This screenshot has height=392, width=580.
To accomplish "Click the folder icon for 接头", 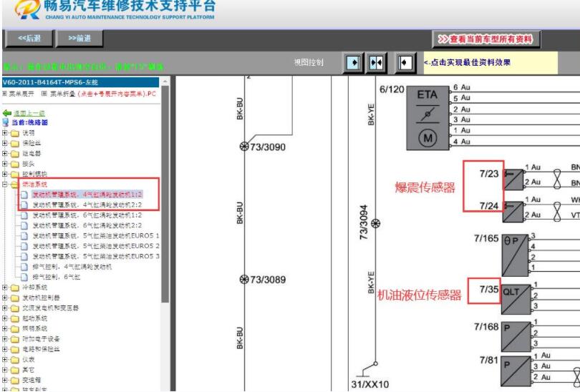I will (x=15, y=164).
